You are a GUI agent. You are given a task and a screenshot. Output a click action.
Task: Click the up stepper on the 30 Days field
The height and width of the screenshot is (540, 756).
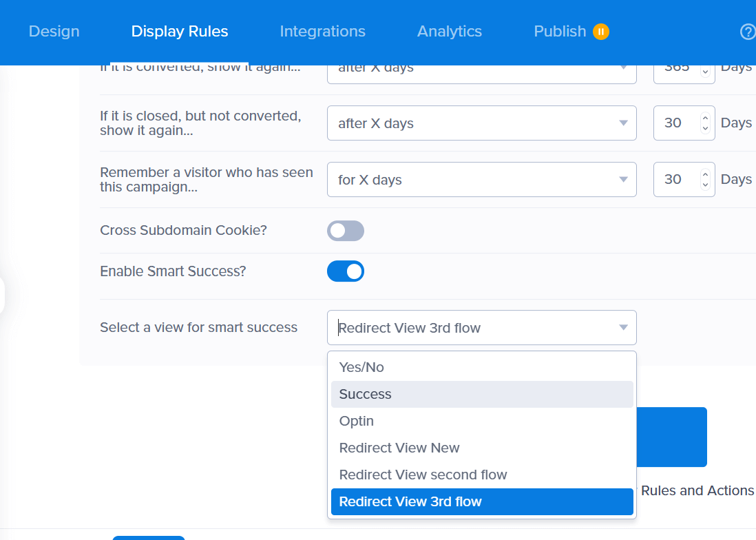[704, 118]
